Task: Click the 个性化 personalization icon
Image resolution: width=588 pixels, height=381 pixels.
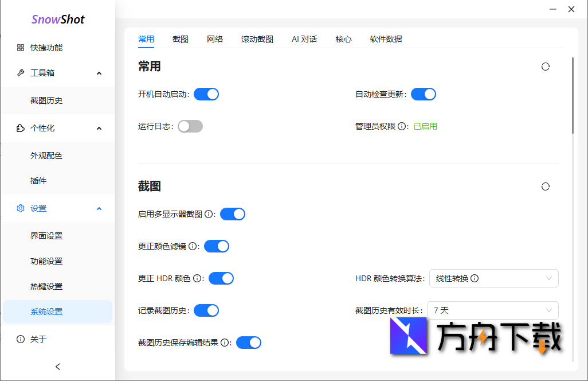Action: pyautogui.click(x=21, y=127)
